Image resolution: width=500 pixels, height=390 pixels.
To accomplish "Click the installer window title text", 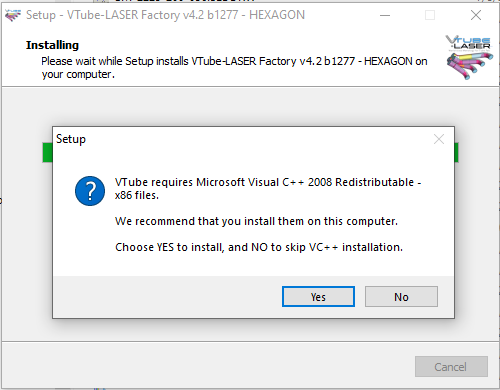I will [x=165, y=15].
